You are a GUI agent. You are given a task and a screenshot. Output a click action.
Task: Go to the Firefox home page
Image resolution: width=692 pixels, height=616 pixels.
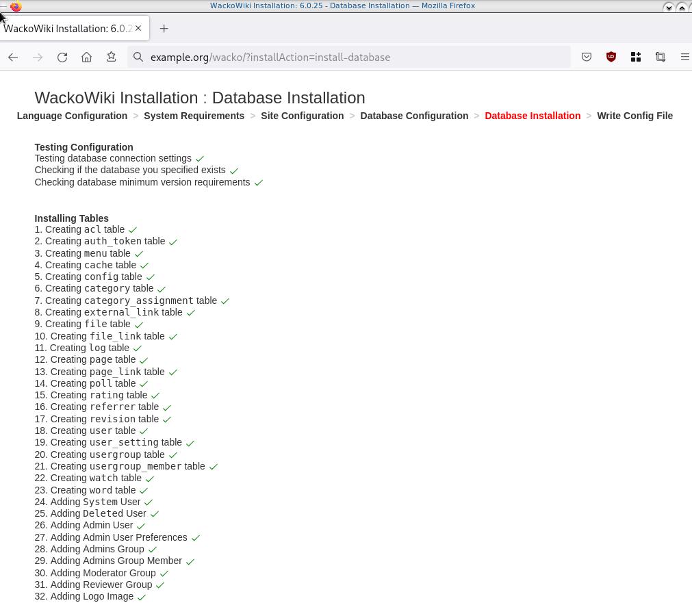click(86, 57)
